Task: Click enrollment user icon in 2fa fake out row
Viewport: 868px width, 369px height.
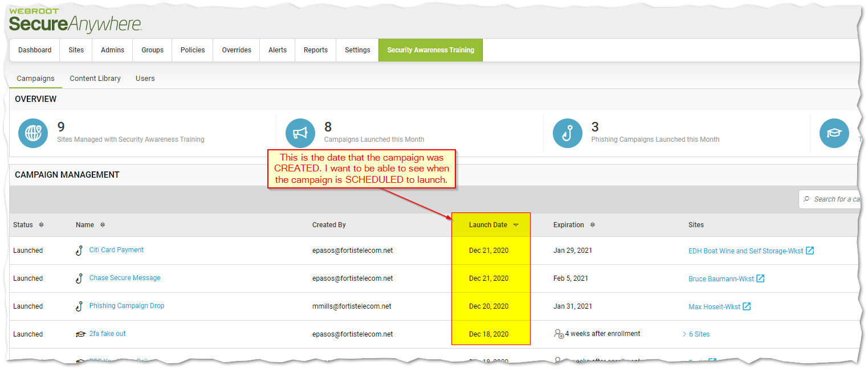Action: 559,334
